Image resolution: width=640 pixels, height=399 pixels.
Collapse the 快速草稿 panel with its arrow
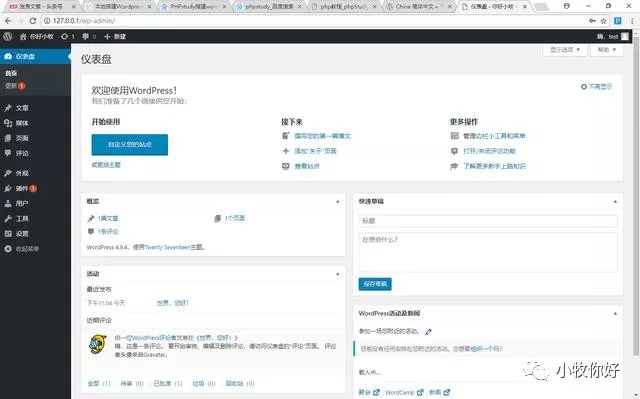click(615, 202)
